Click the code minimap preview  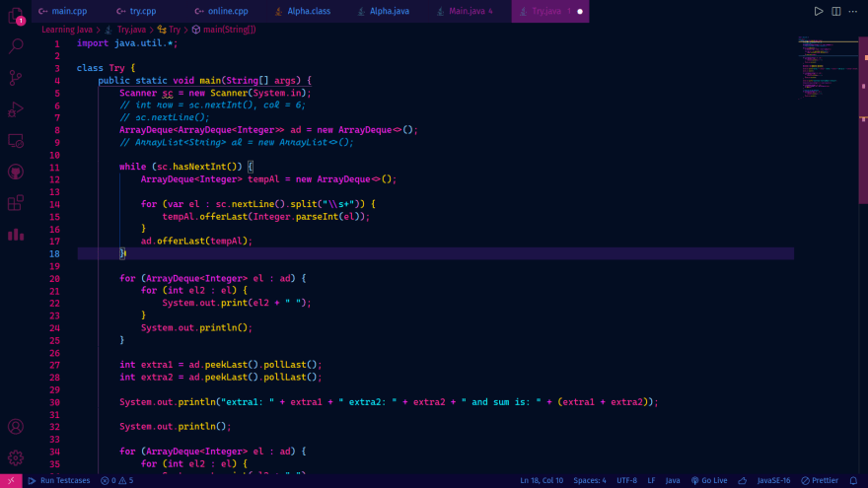pyautogui.click(x=828, y=66)
